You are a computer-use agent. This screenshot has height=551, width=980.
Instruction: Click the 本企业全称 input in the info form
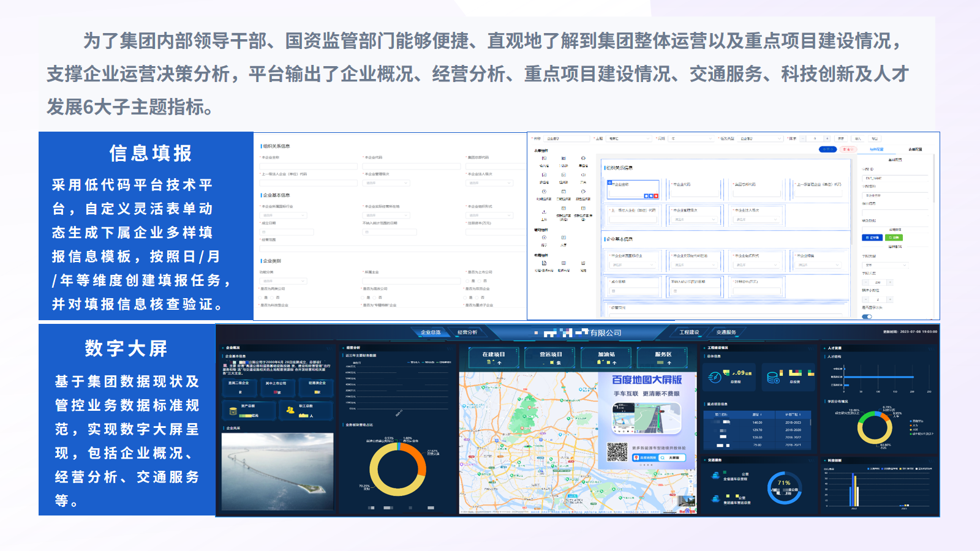(x=308, y=166)
